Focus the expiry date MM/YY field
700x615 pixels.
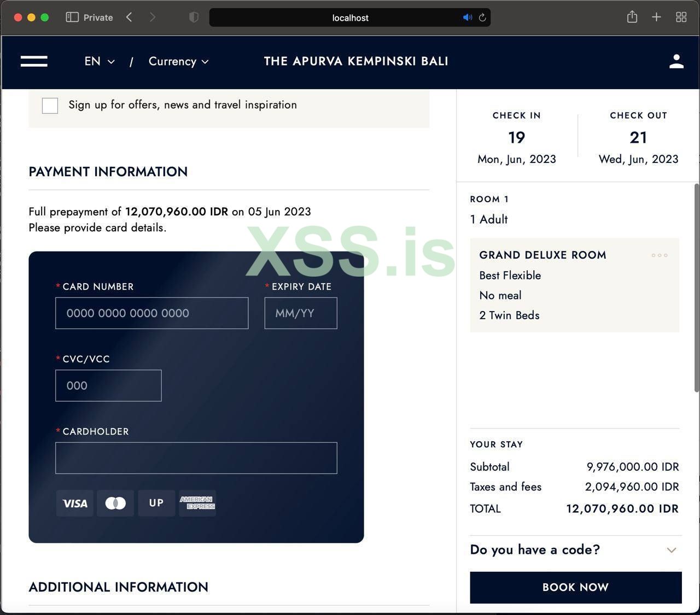tap(301, 313)
